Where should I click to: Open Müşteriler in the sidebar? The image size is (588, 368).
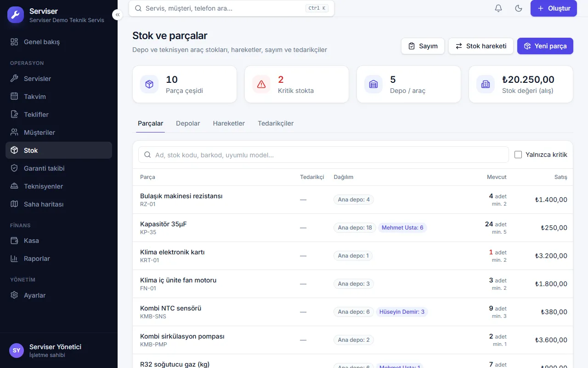59,132
